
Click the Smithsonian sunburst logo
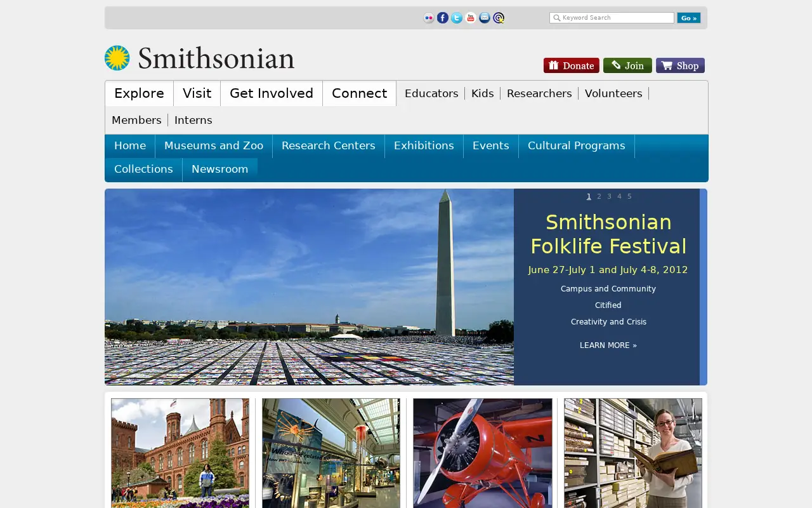click(117, 58)
